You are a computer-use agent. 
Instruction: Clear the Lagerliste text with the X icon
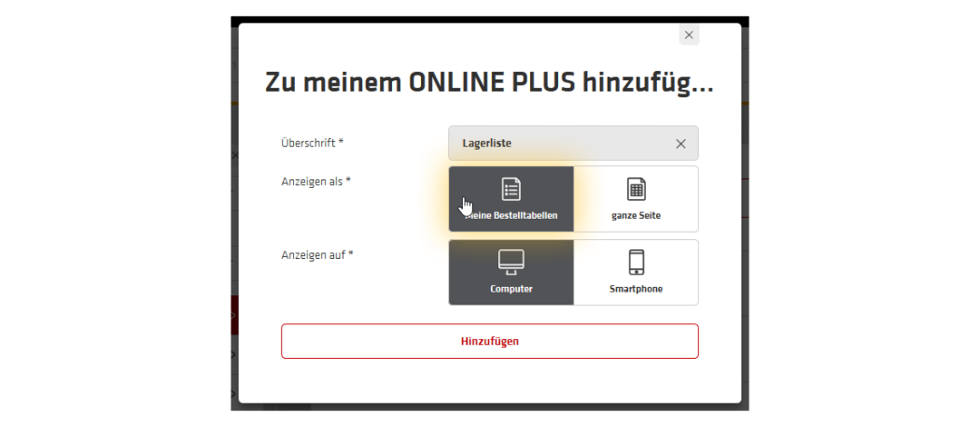click(x=680, y=143)
